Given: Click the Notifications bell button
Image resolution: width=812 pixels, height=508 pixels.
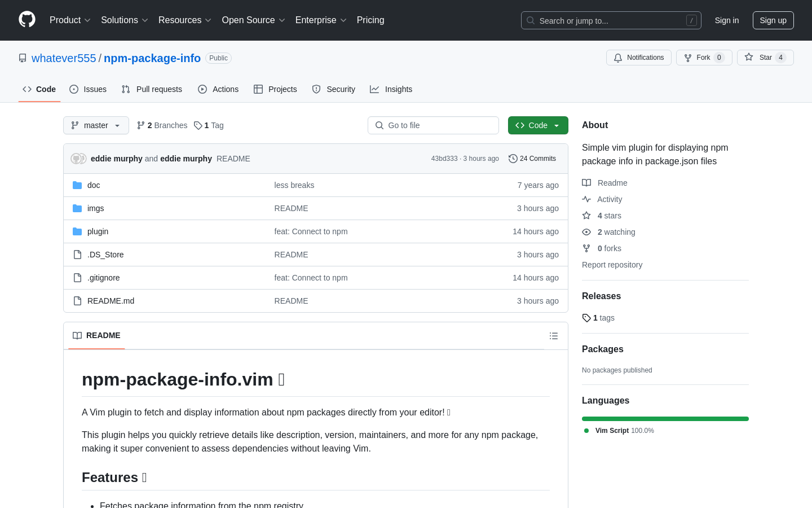Looking at the screenshot, I should coord(639,58).
